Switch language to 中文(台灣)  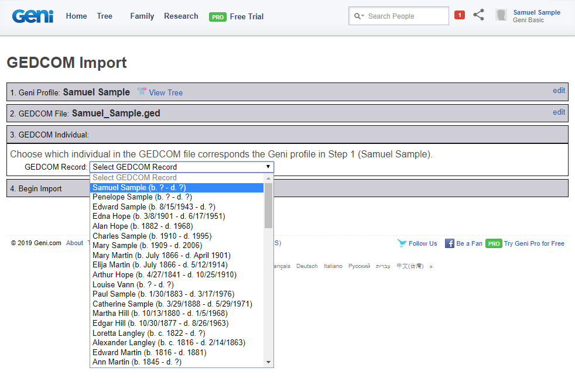point(410,266)
